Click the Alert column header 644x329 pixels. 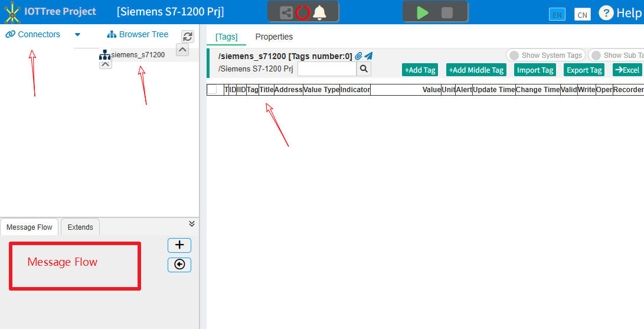tap(464, 90)
